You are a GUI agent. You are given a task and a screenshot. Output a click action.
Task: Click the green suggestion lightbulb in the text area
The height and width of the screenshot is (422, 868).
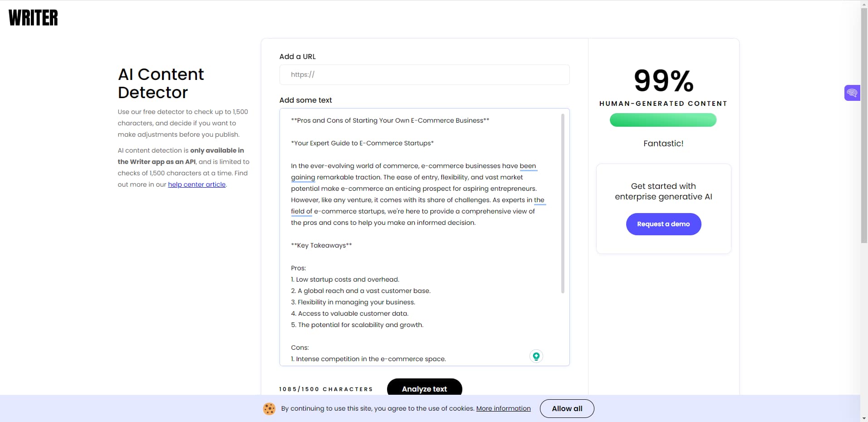point(536,356)
